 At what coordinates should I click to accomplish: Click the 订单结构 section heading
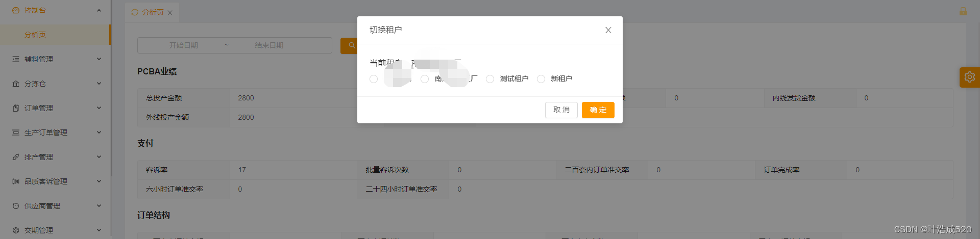154,216
